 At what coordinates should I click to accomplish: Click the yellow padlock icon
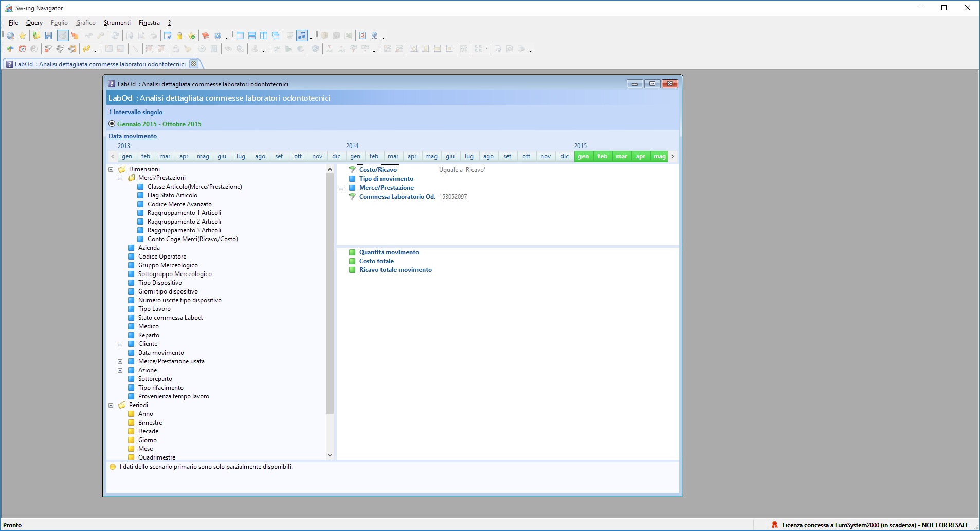(179, 35)
